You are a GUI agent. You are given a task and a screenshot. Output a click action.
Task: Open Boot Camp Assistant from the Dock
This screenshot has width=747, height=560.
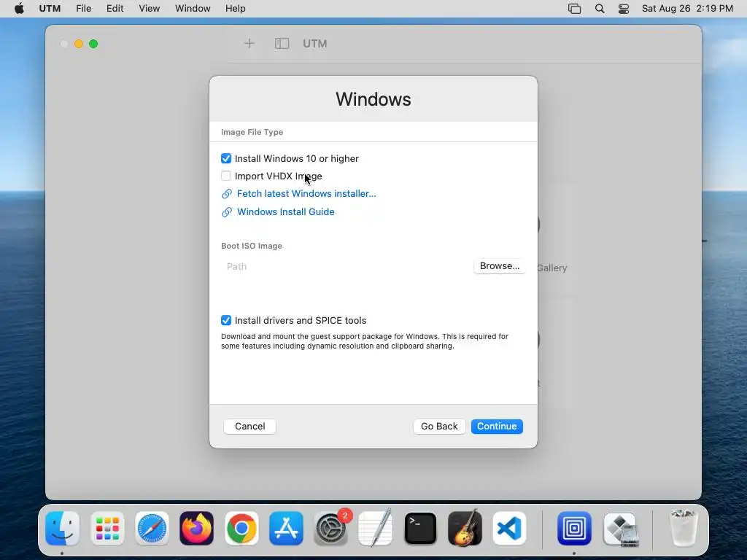[x=621, y=528]
